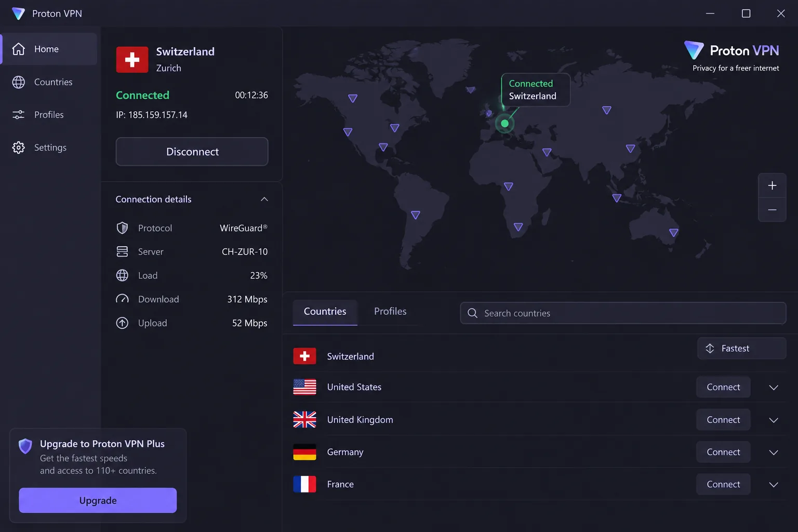Expand United States server list
Image resolution: width=798 pixels, height=532 pixels.
[774, 388]
